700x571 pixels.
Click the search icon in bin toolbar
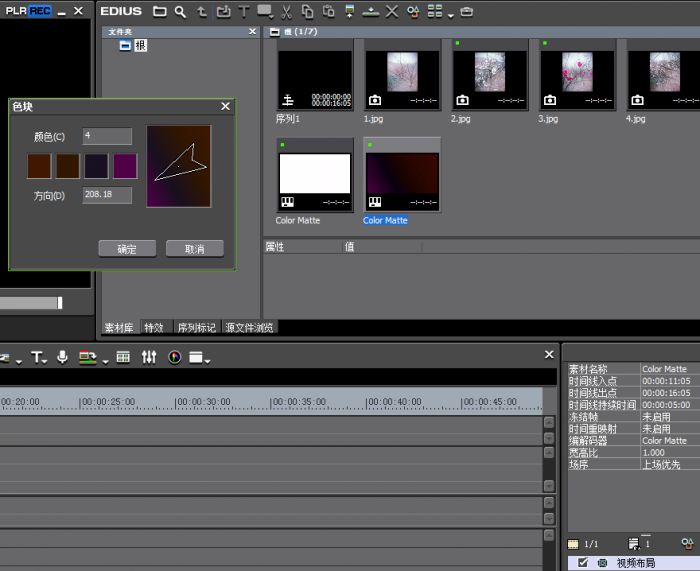(x=180, y=12)
